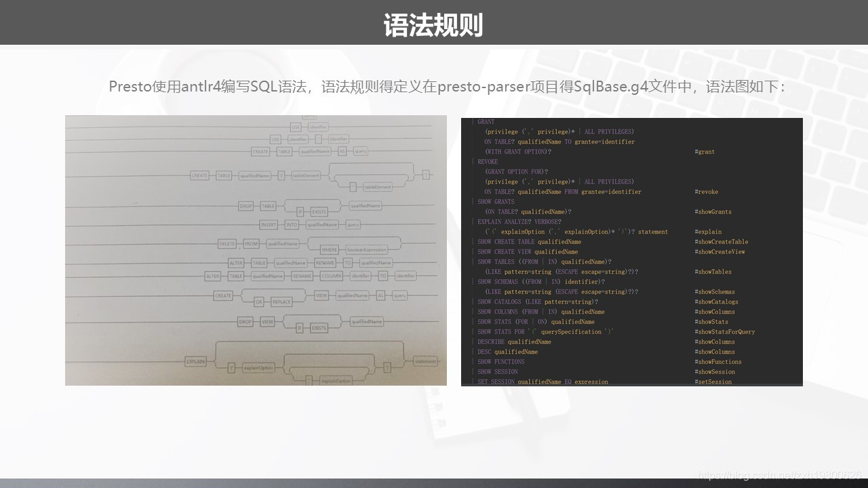Click the INSERT box in the diagram

pos(269,224)
